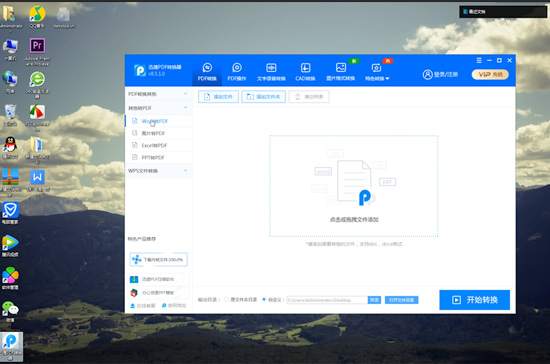550x364 pixels.
Task: Select the 原文件夹目录 output radio button
Action: click(x=226, y=299)
